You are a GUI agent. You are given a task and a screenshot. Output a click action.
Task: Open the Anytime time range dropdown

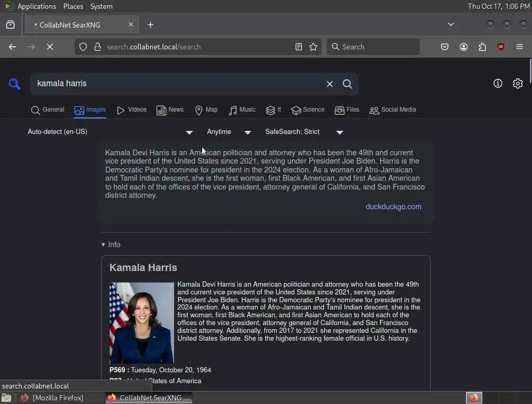click(x=229, y=132)
